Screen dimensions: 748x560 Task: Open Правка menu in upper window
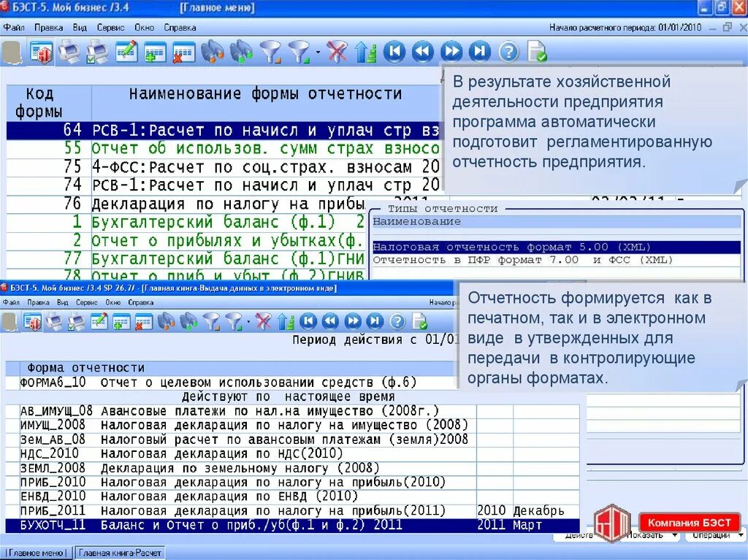pos(49,28)
